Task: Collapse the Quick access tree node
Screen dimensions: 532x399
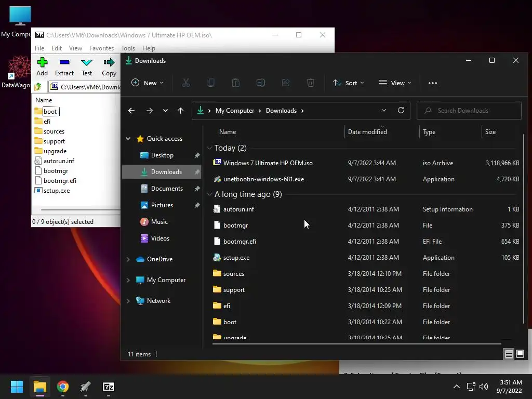Action: (128, 138)
